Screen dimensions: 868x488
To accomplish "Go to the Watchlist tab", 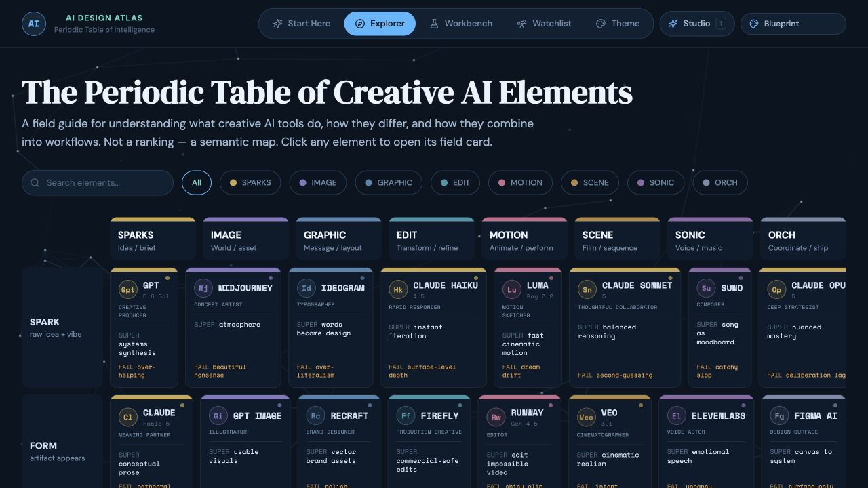I will (x=544, y=24).
